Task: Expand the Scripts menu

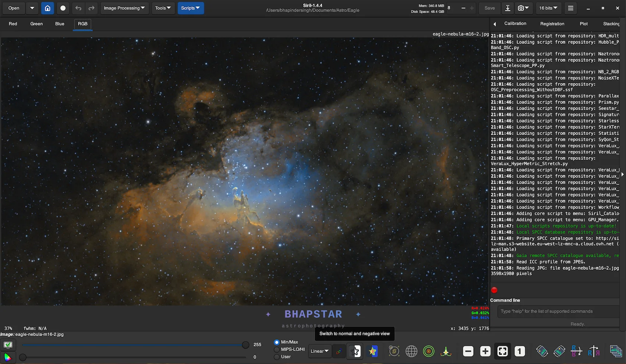Action: tap(191, 8)
